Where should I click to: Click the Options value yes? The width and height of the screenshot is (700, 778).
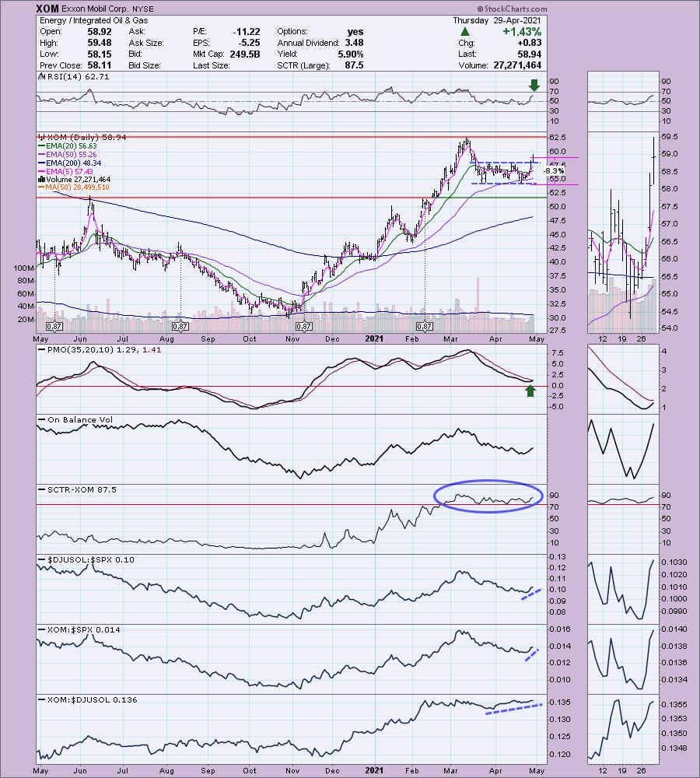click(355, 31)
